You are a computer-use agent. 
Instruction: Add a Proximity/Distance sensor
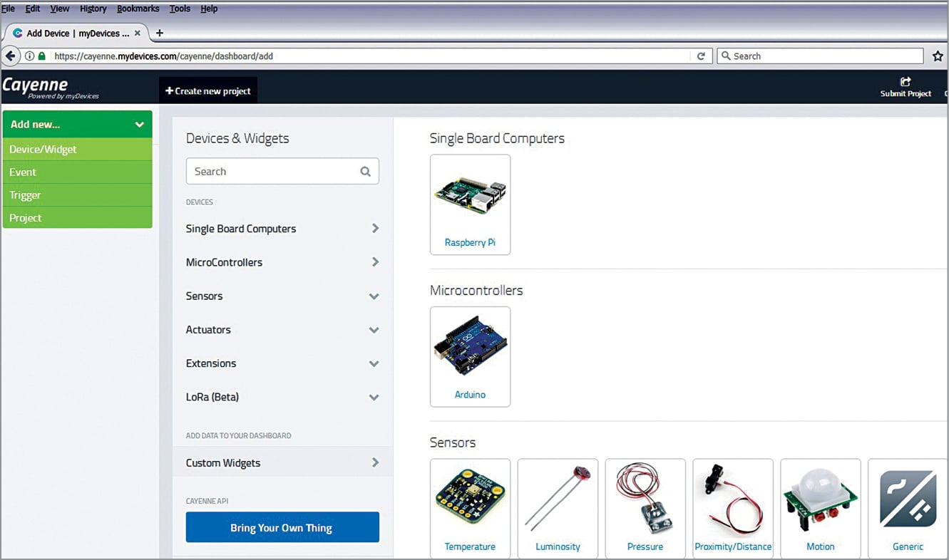[x=732, y=506]
